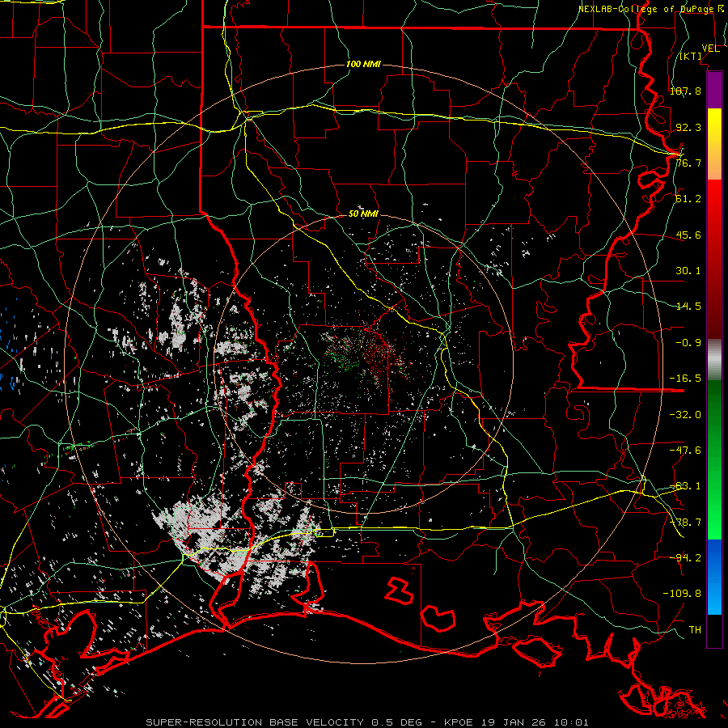Click the -47.6 velocity scale value

[x=685, y=451]
